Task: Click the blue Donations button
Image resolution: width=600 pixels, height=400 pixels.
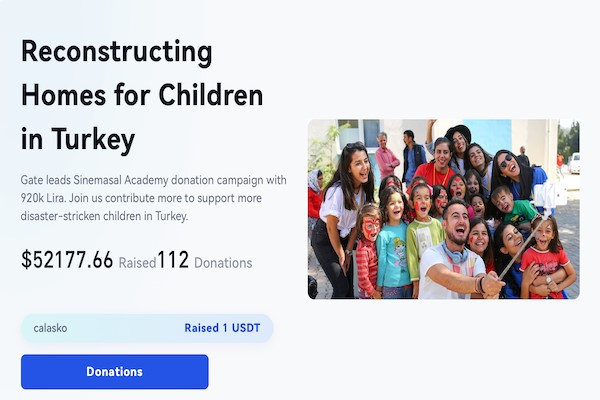Action: [114, 371]
